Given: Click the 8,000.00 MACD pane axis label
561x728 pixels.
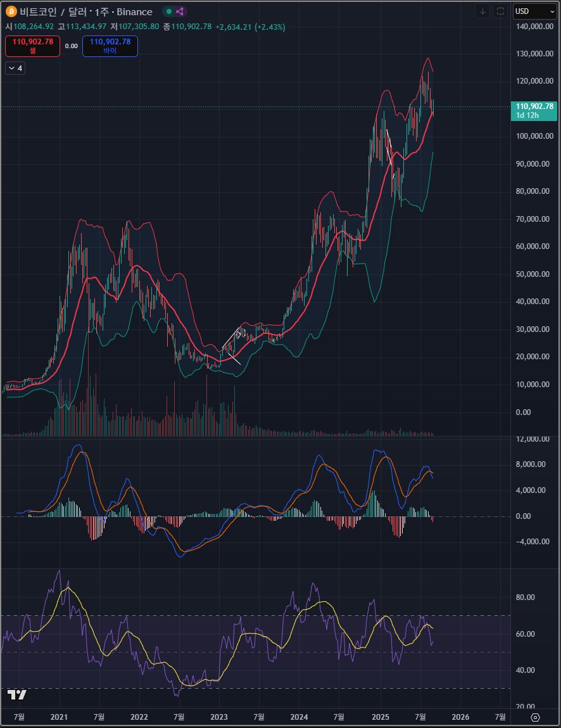Looking at the screenshot, I should (531, 464).
